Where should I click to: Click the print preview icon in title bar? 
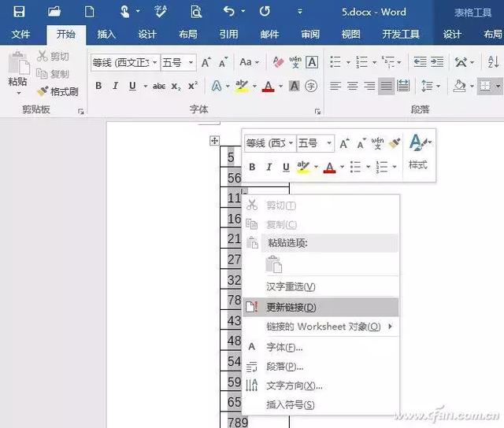click(196, 12)
